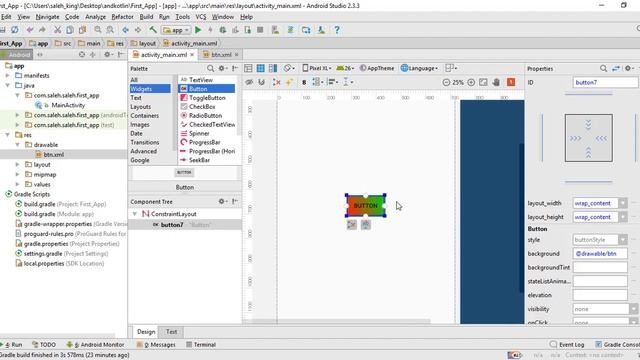Toggle Autoconnect magnet icon
640x360 pixels.
262,82
